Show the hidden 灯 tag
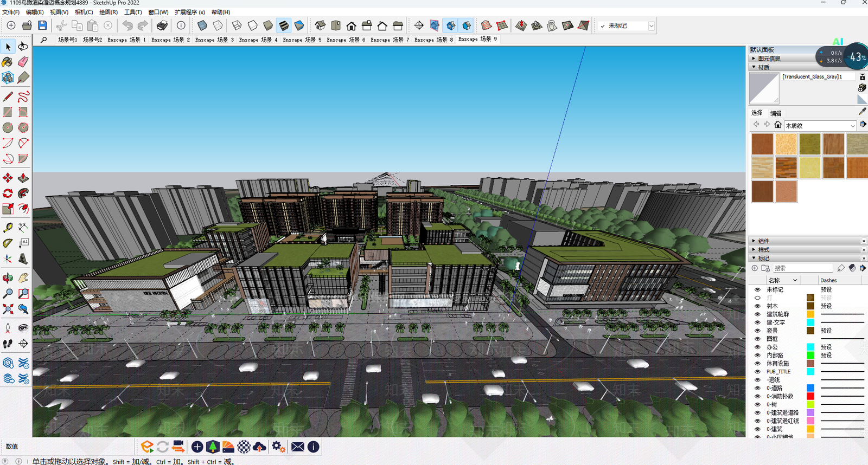The height and width of the screenshot is (465, 868). pos(757,298)
